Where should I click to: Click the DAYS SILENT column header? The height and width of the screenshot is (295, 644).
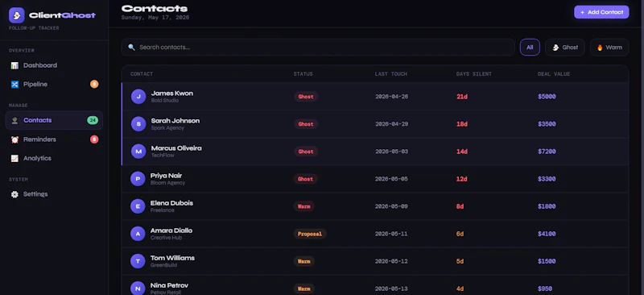pyautogui.click(x=474, y=74)
